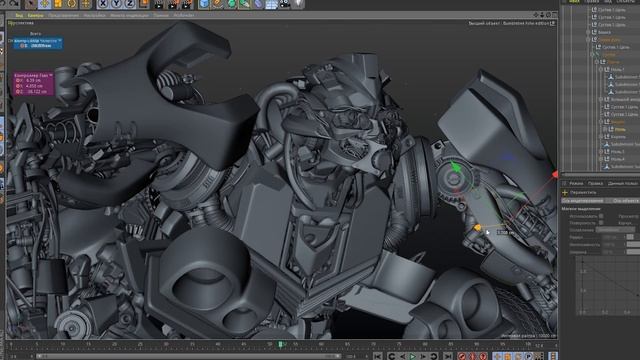Image resolution: width=640 pixels, height=360 pixels.
Task: Enable second checkbox under Мягкое выделение
Action: 601,223
